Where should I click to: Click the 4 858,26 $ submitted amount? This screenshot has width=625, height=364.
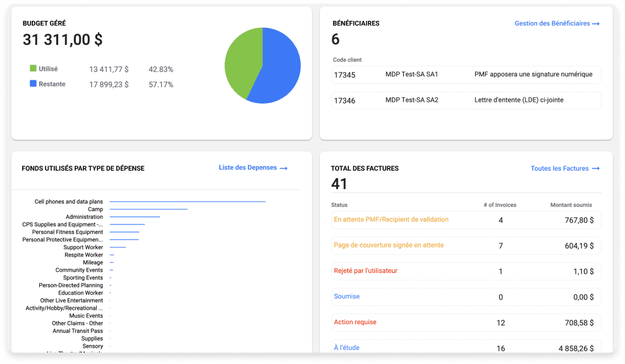tap(576, 348)
